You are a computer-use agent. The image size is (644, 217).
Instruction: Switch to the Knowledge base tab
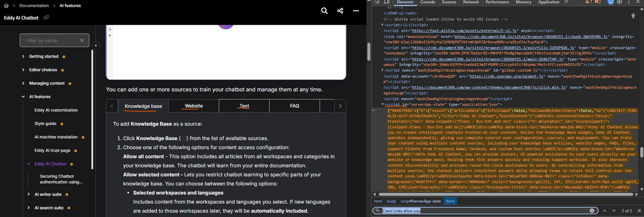pyautogui.click(x=143, y=106)
